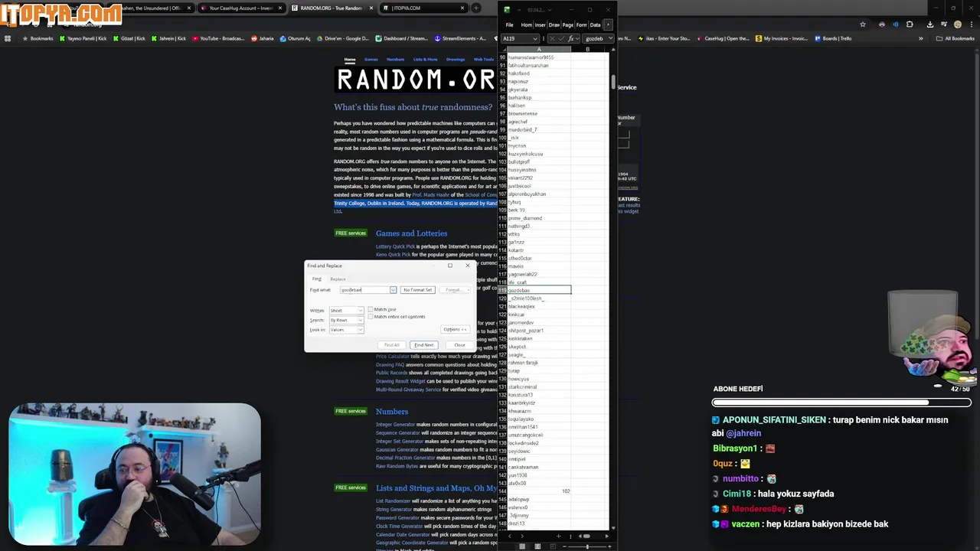
Task: Open browser three-dot menu
Action: pos(971,24)
